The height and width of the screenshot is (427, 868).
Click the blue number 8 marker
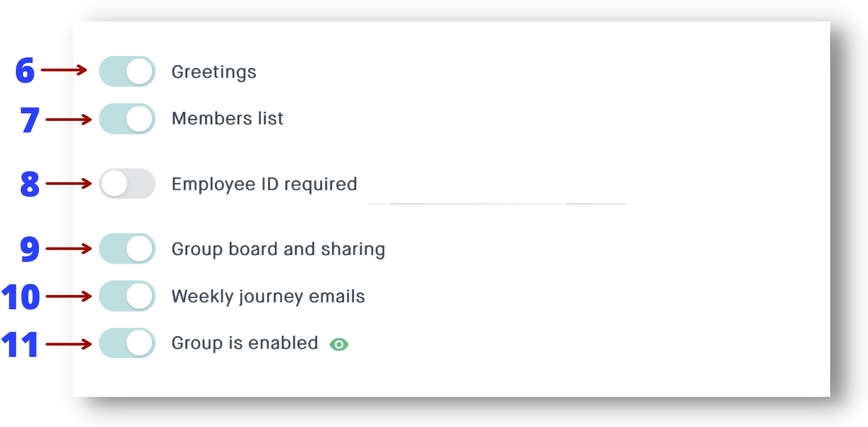(30, 184)
